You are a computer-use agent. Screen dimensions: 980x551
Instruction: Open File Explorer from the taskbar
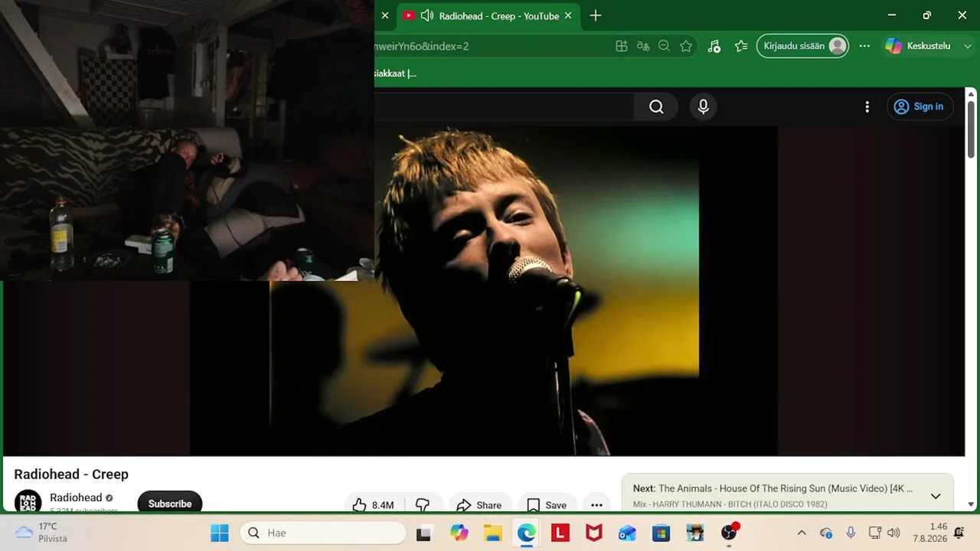[x=492, y=533]
